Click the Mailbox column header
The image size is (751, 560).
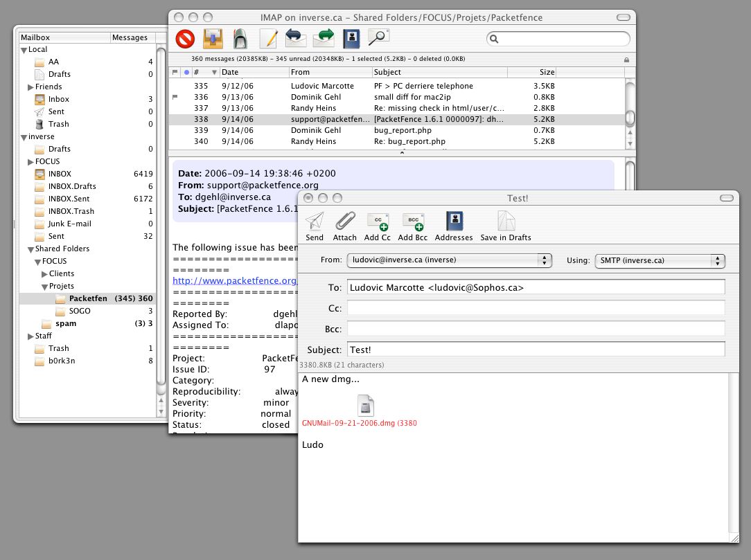[64, 37]
